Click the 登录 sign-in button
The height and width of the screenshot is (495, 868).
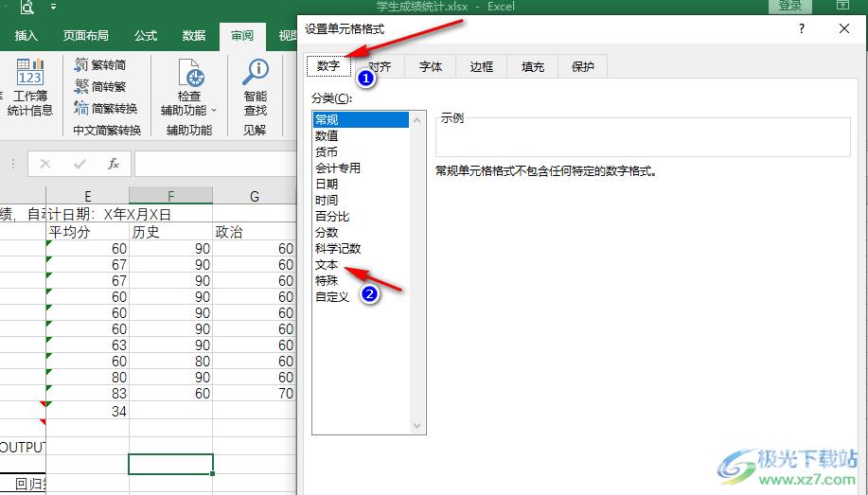(x=790, y=6)
